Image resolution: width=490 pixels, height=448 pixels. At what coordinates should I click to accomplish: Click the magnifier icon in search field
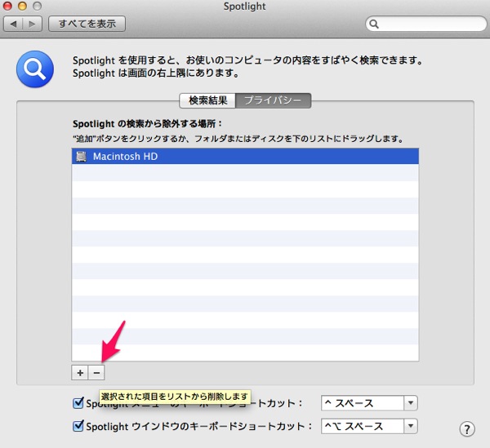tap(374, 24)
